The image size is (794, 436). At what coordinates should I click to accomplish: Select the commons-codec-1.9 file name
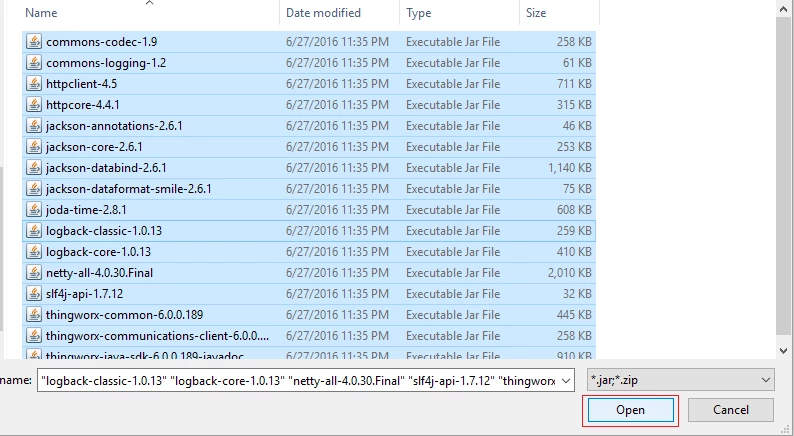click(101, 42)
